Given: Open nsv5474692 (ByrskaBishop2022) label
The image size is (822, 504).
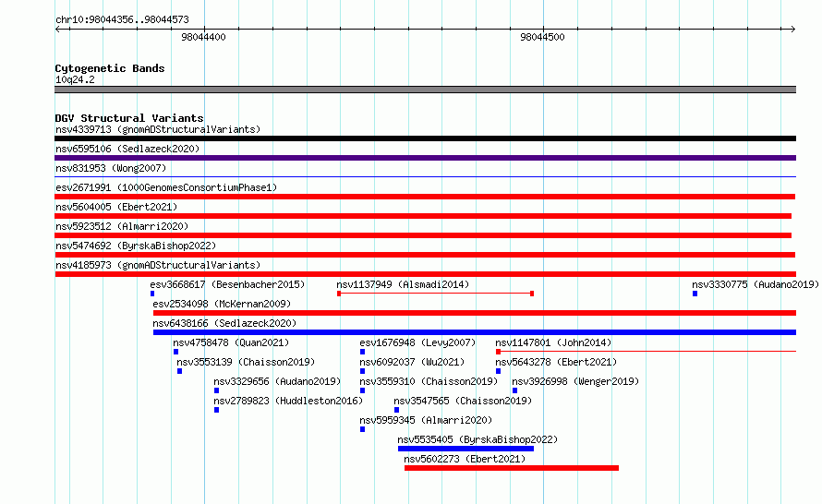Looking at the screenshot, I should click(136, 246).
